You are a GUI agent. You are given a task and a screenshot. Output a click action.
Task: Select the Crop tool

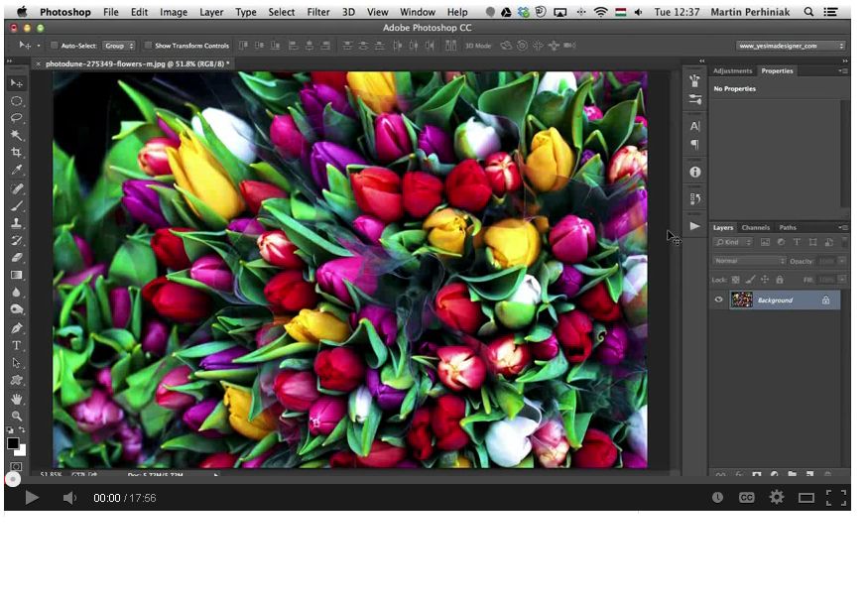pos(16,152)
